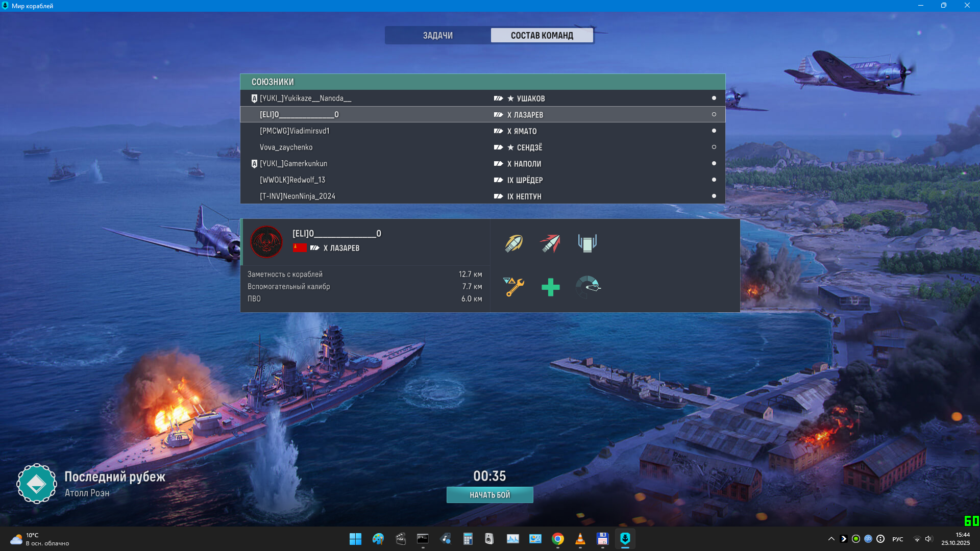The width and height of the screenshot is (980, 551).
Task: Expand the system tray hidden icons chevron
Action: tap(831, 539)
